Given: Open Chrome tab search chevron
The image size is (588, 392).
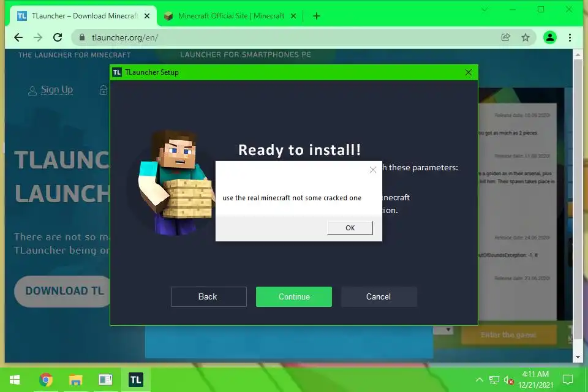Looking at the screenshot, I should (x=484, y=9).
